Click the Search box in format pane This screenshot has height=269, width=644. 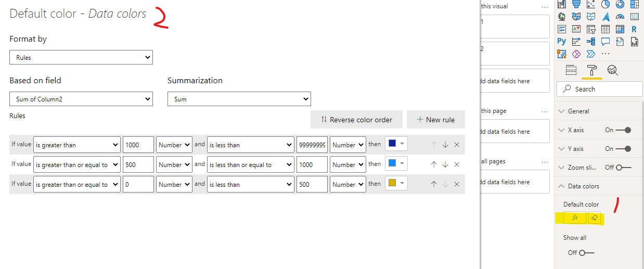600,89
